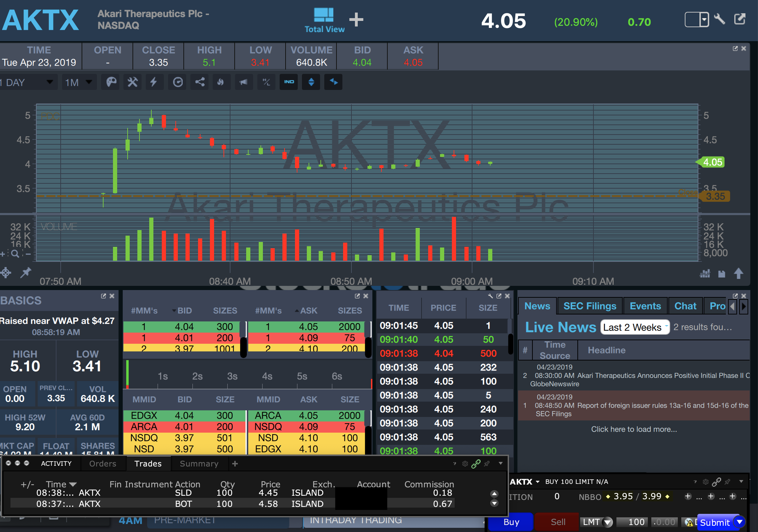Viewport: 758px width, 532px height.
Task: Toggle the high/low H/L markers button
Action: pos(266,82)
